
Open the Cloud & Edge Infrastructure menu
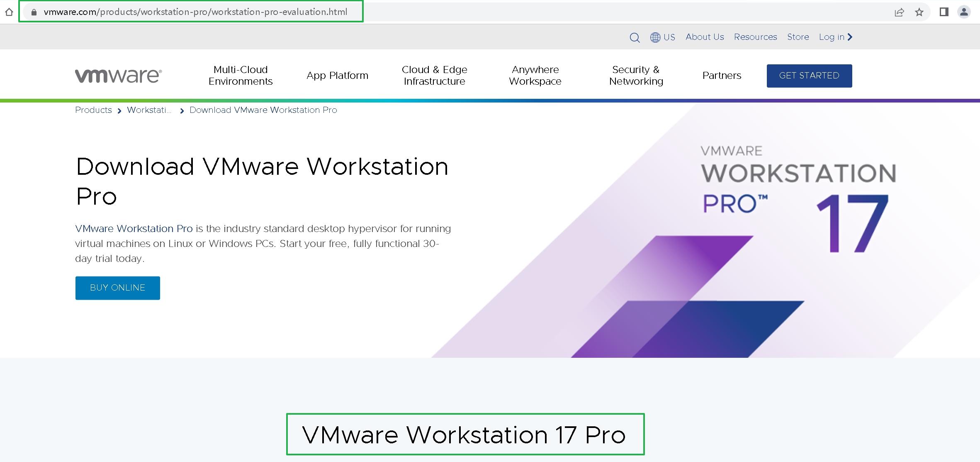click(x=434, y=76)
